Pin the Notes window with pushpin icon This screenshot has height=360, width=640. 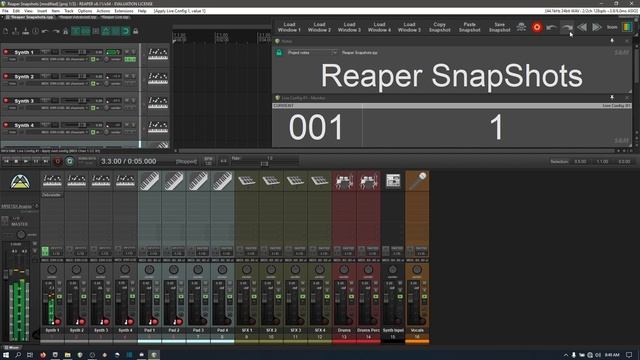click(612, 41)
